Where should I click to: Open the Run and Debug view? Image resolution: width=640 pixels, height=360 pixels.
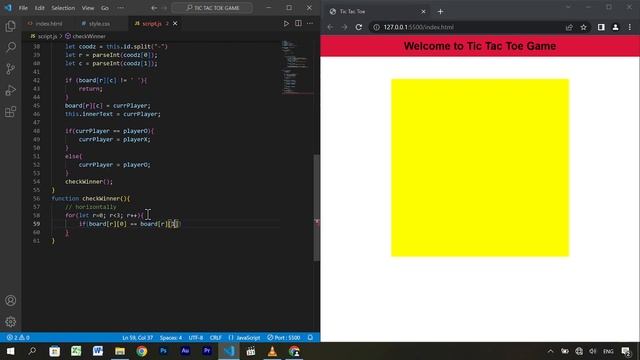(x=11, y=90)
